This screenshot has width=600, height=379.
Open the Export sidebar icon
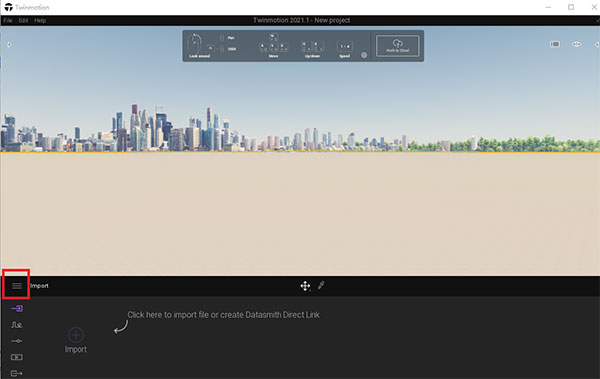tap(16, 373)
